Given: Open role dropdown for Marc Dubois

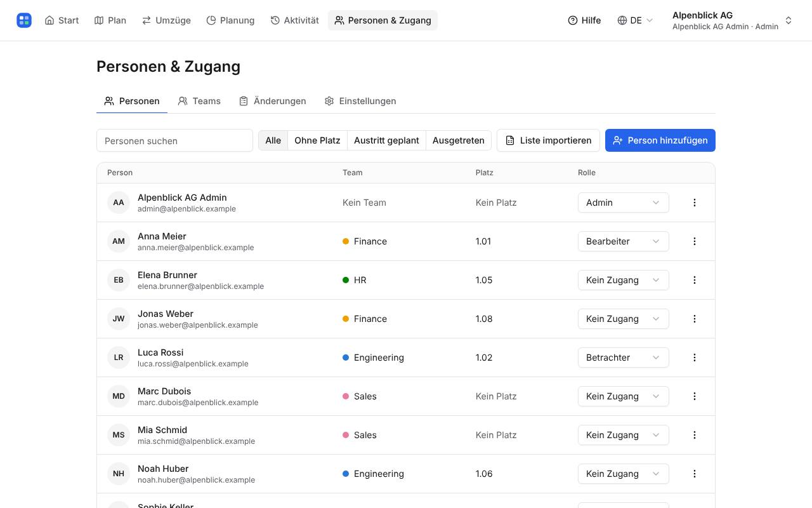Looking at the screenshot, I should click(623, 396).
